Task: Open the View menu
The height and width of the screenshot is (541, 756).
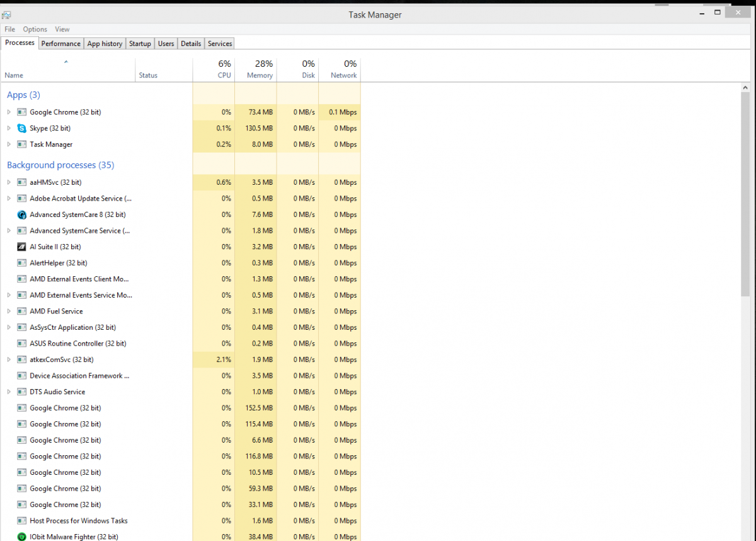Action: (x=62, y=29)
